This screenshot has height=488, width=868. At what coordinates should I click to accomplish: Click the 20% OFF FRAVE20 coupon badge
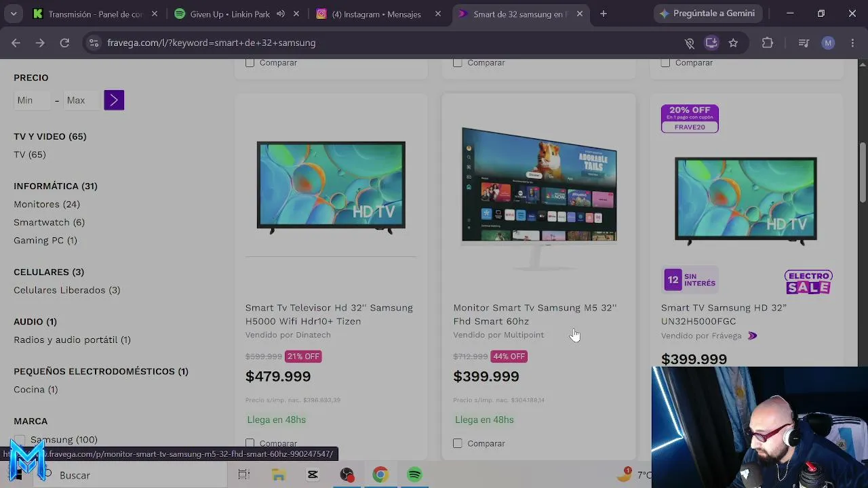pos(690,119)
